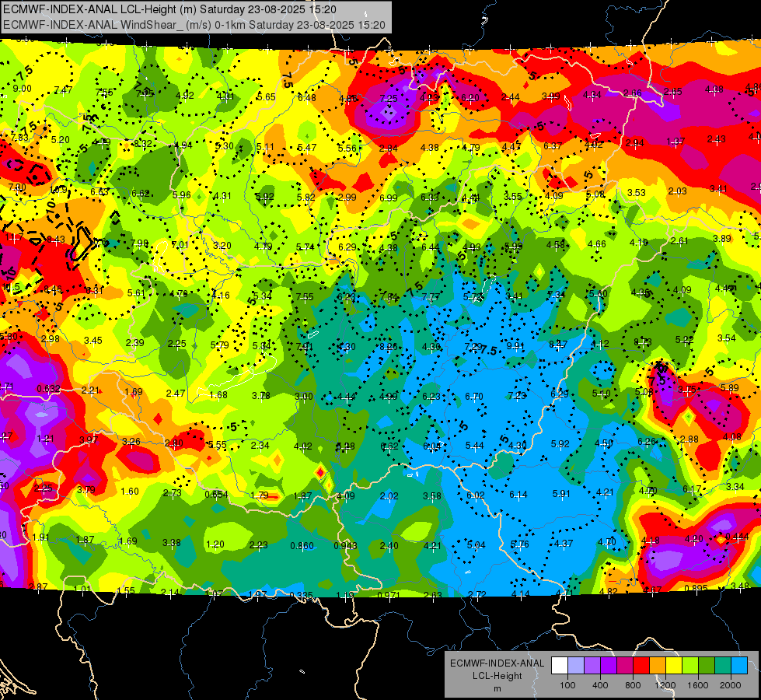Viewport: 761px width, 700px height.
Task: Click the grid value '4.66'
Action: point(596,244)
